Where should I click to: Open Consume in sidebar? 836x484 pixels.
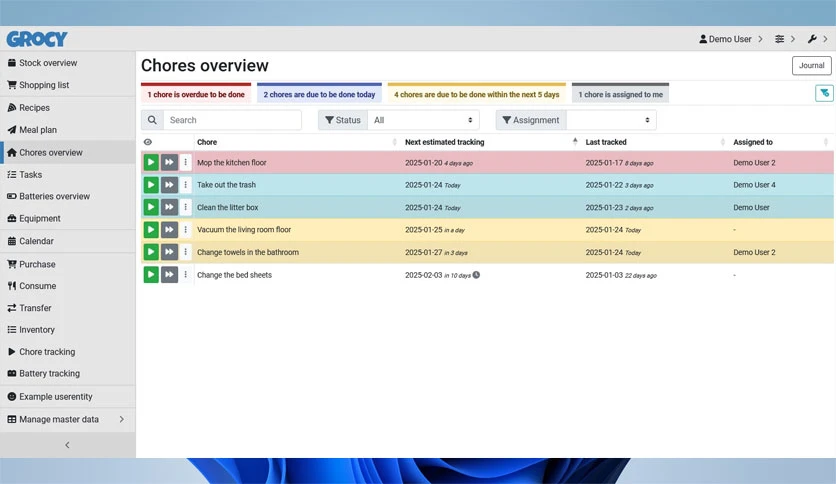click(67, 286)
